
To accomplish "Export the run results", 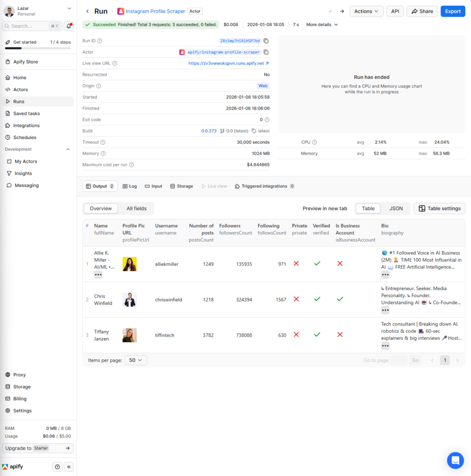I will point(452,11).
